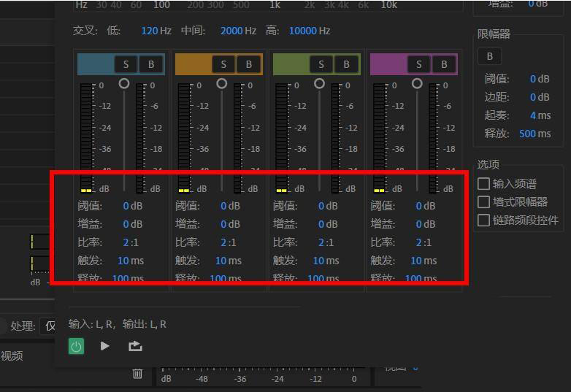Screen dimensions: 571x392
Task: Bypass the purple high band
Action: [444, 64]
